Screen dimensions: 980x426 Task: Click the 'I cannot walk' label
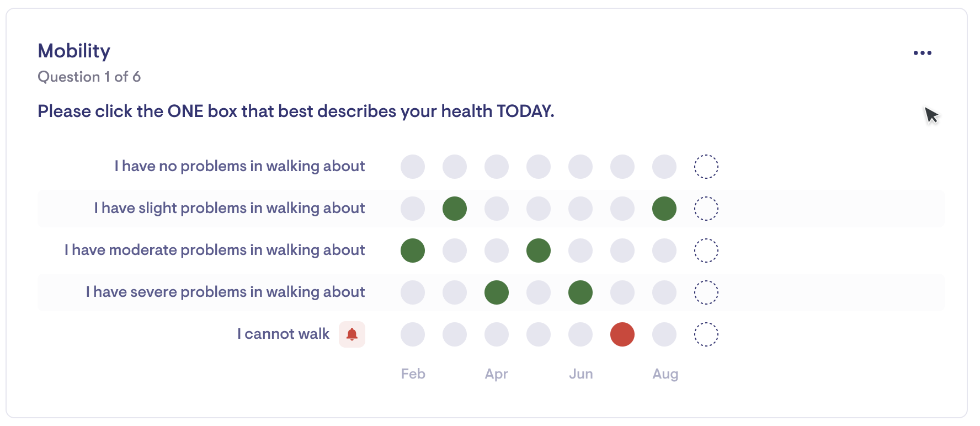283,334
